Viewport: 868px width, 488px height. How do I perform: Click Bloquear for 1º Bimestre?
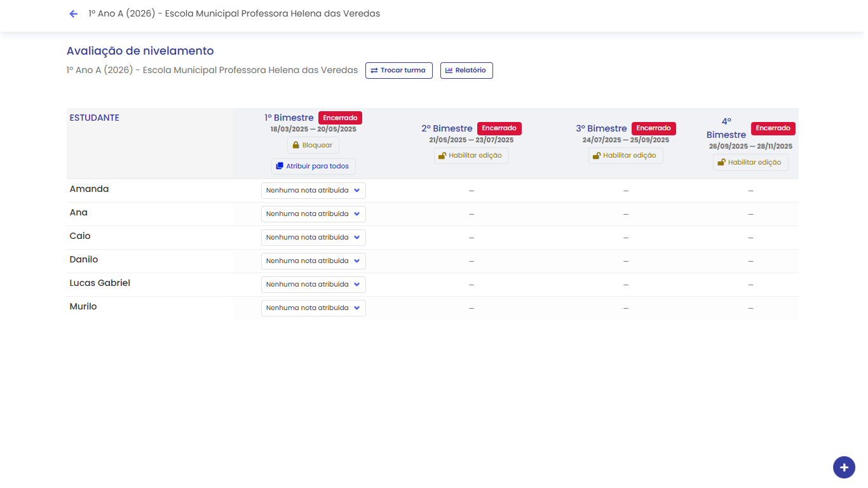[313, 145]
